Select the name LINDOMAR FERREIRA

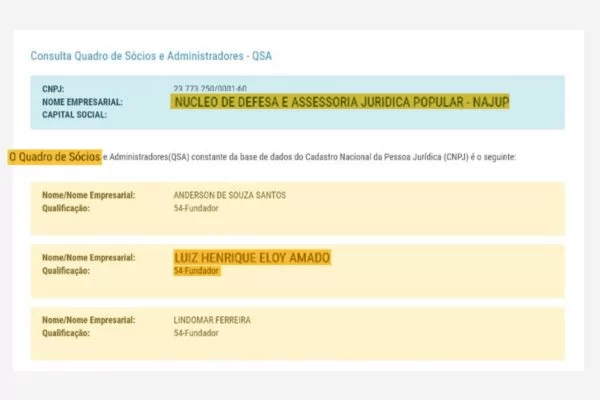coord(212,320)
